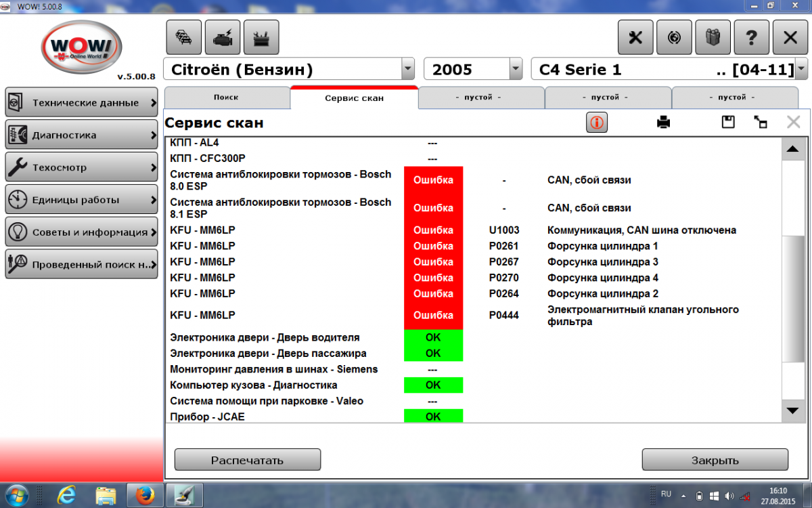Image resolution: width=812 pixels, height=508 pixels.
Task: Click the vehicle selection cars icon
Action: tap(184, 37)
